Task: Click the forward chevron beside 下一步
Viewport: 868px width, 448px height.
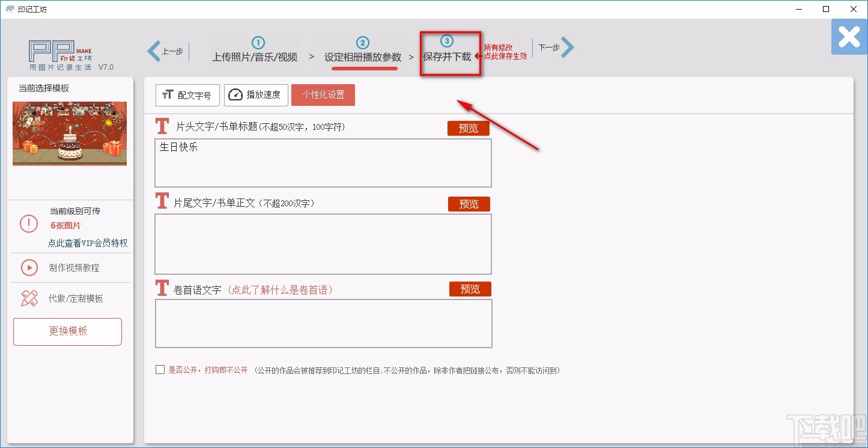Action: click(x=568, y=48)
